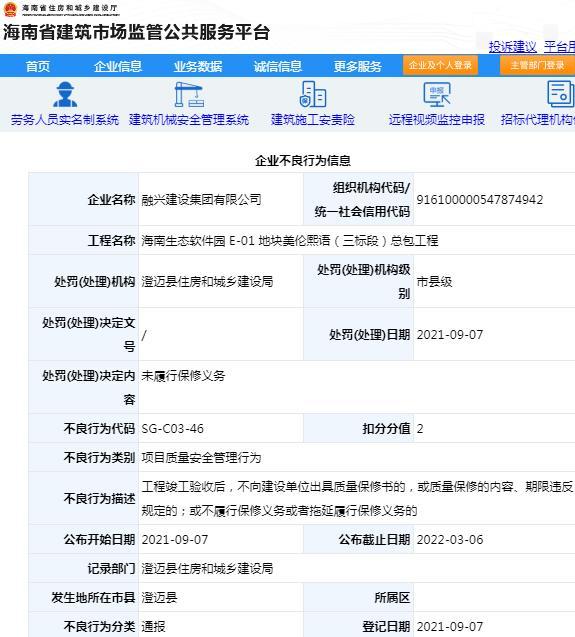Select the 市县级 level value
The image size is (575, 637).
[x=434, y=282]
